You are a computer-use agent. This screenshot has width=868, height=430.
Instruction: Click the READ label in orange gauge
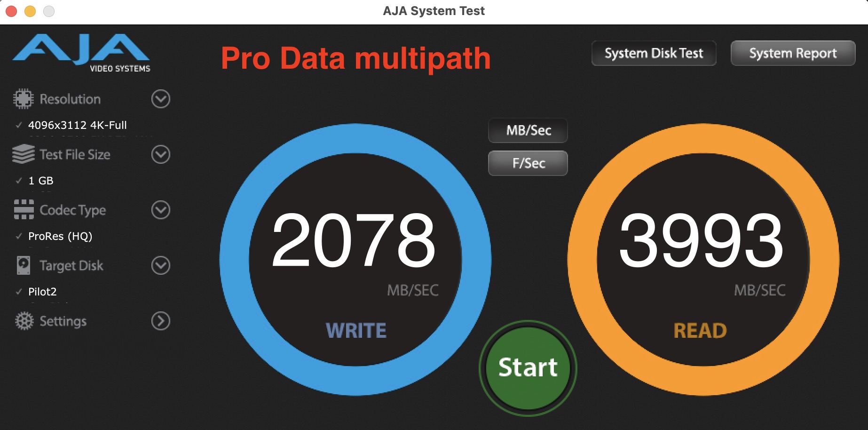point(700,331)
